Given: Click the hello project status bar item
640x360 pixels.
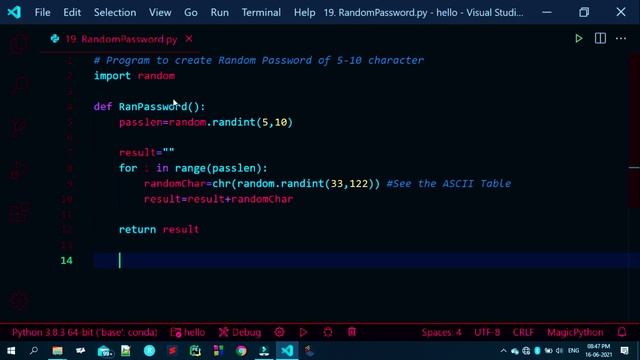Looking at the screenshot, I should pos(188,332).
